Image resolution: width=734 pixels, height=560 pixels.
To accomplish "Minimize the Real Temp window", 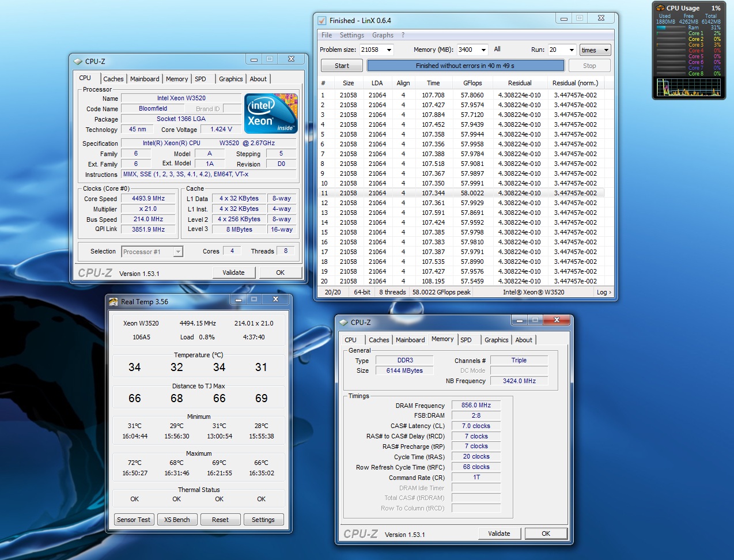I will tap(238, 300).
